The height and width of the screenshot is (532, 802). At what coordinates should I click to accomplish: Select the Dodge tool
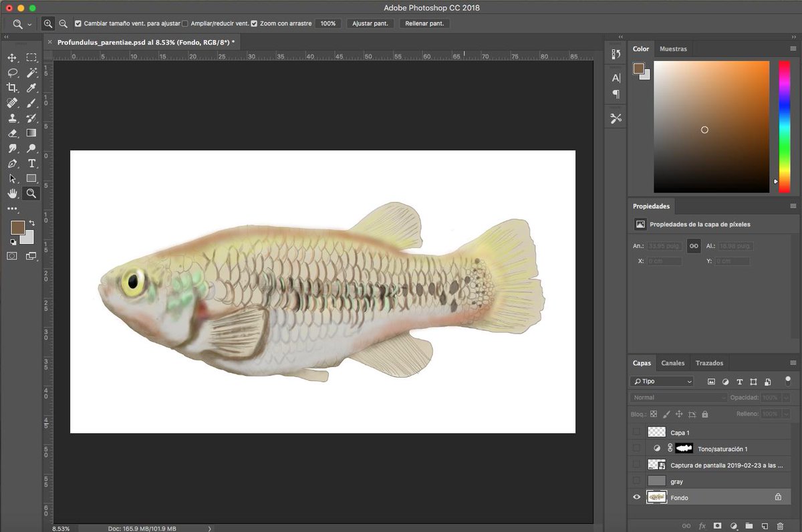point(31,148)
